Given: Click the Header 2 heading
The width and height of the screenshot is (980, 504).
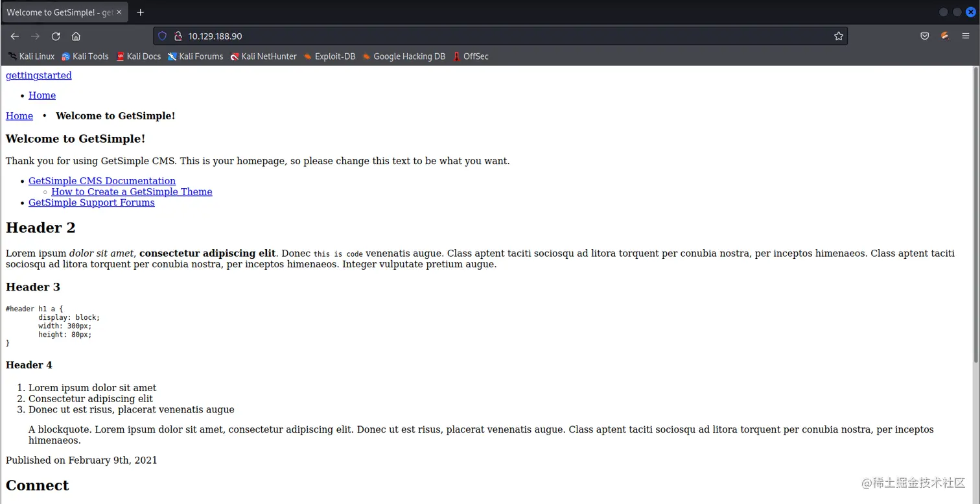Looking at the screenshot, I should tap(41, 228).
